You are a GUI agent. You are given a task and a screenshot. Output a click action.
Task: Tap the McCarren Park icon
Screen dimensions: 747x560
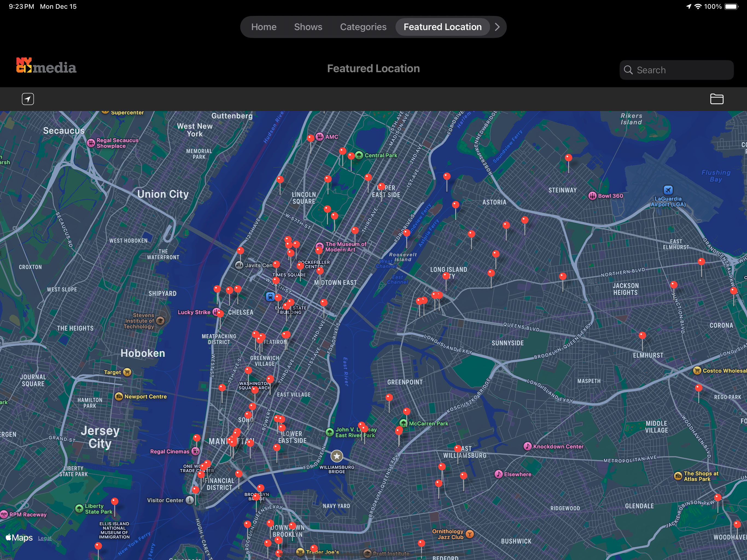pyautogui.click(x=403, y=423)
